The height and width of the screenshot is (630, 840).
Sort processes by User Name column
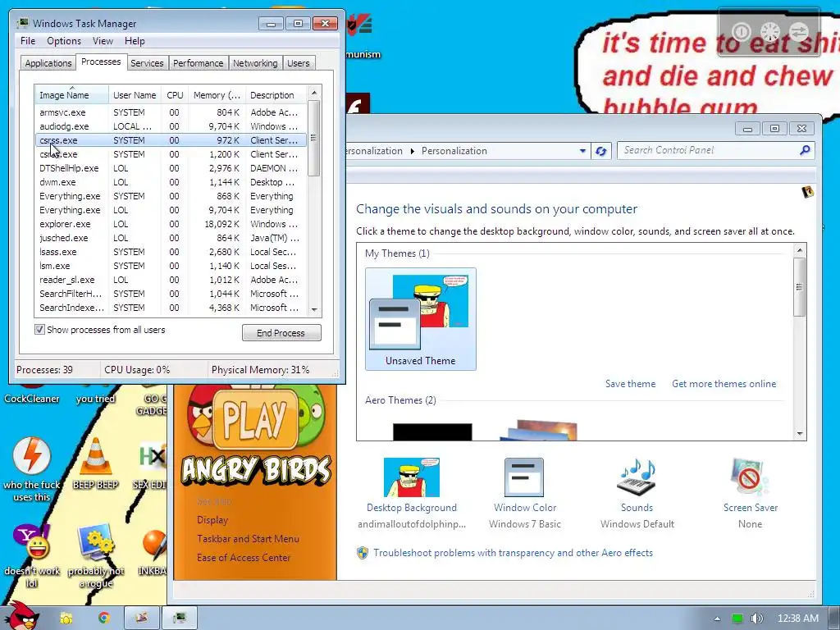coord(135,95)
